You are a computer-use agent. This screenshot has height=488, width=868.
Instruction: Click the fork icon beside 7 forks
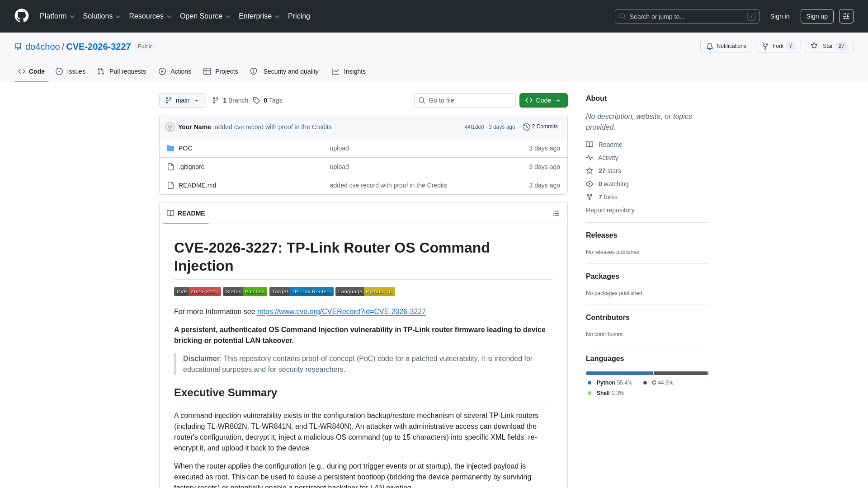[x=590, y=197]
